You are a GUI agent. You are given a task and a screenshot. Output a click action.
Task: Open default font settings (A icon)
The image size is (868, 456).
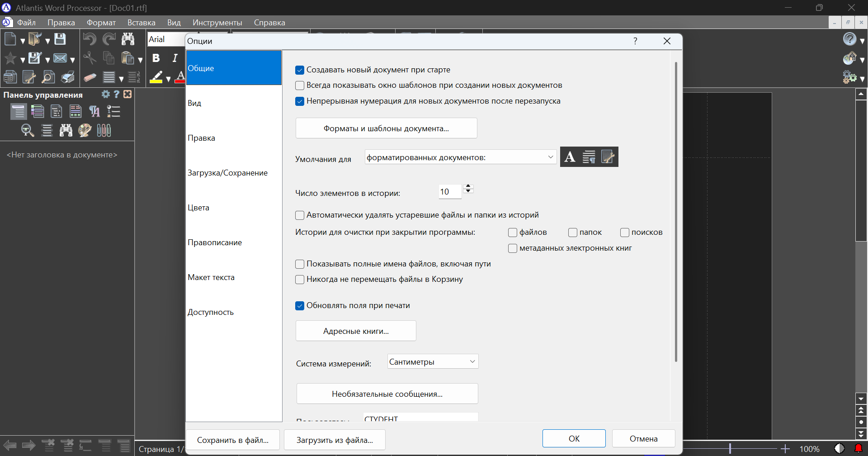(x=570, y=157)
